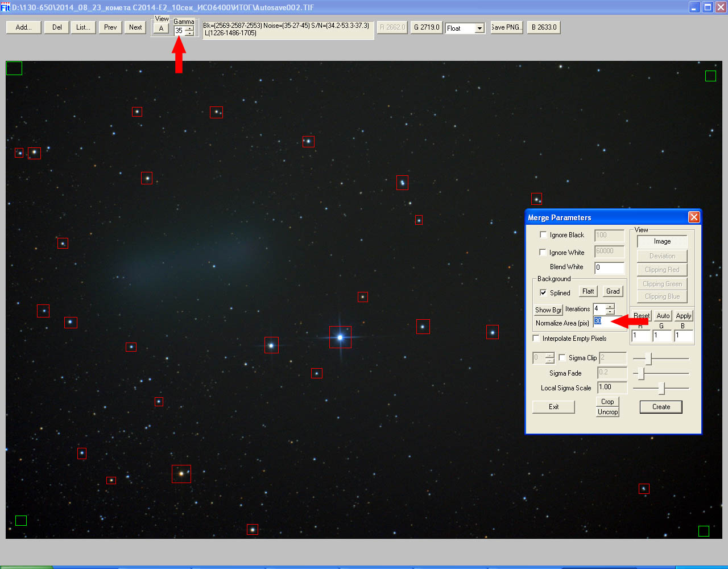This screenshot has width=728, height=569.
Task: Select the bright blue central star marker
Action: pyautogui.click(x=340, y=337)
